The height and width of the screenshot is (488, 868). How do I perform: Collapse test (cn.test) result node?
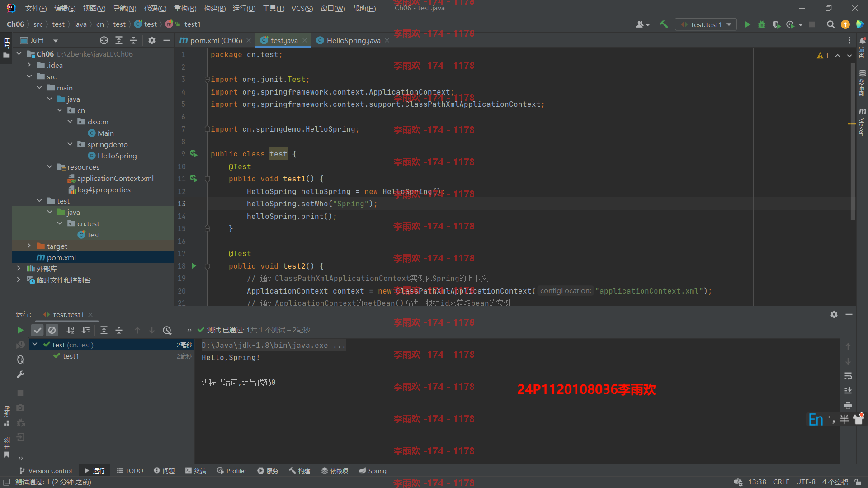coord(35,345)
